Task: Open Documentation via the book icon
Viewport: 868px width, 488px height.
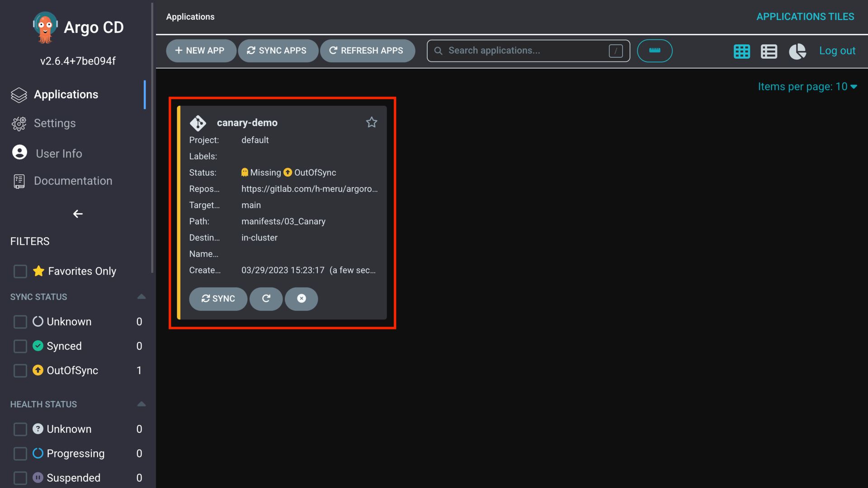Action: point(19,181)
